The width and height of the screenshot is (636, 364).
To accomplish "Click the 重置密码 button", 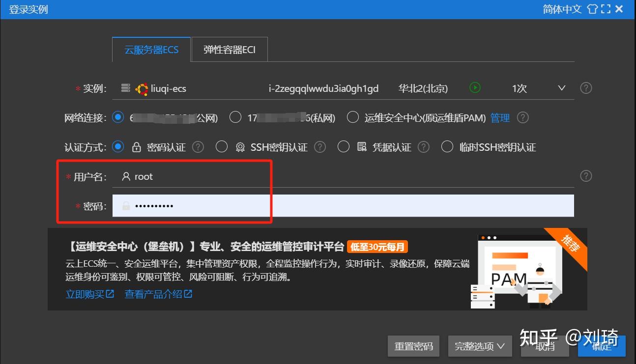I will point(413,346).
